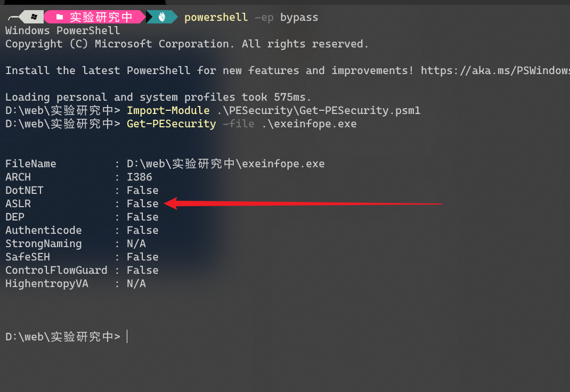Click the I386 ARCH value

pyautogui.click(x=139, y=177)
